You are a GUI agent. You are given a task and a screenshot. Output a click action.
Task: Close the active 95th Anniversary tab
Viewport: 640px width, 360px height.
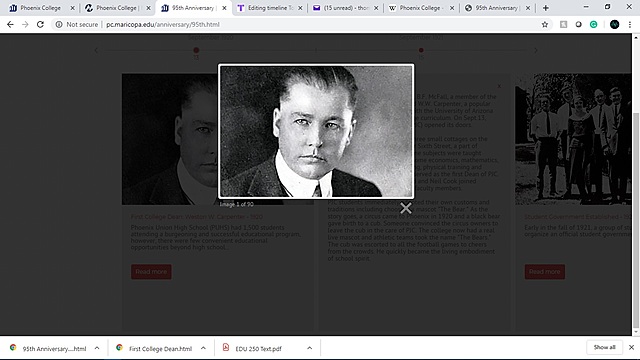224,8
